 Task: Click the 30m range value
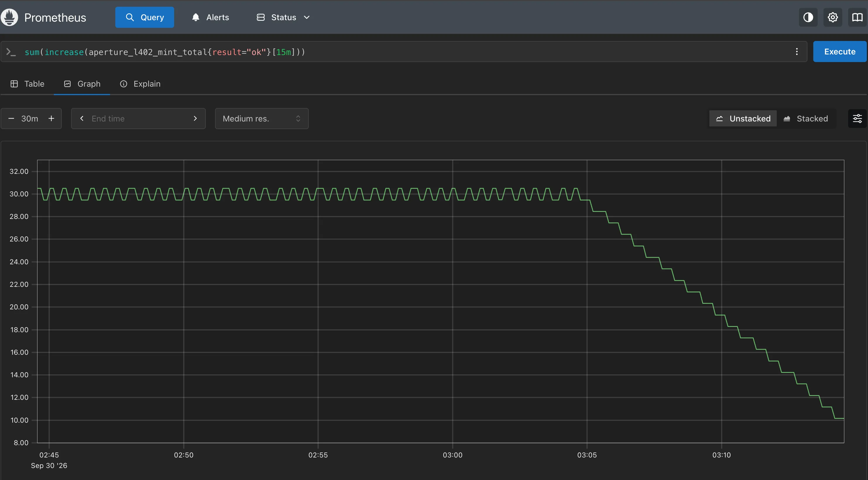pyautogui.click(x=30, y=118)
